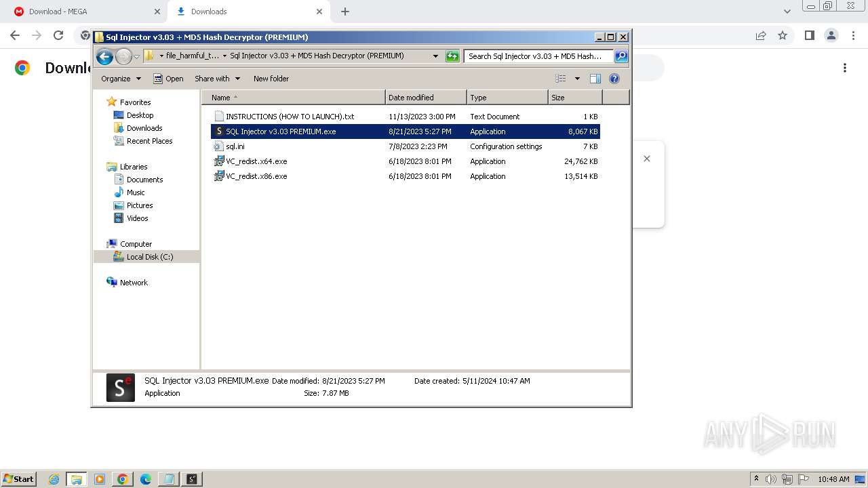Click the Explorer help question mark icon
The width and height of the screenshot is (868, 488).
(614, 79)
